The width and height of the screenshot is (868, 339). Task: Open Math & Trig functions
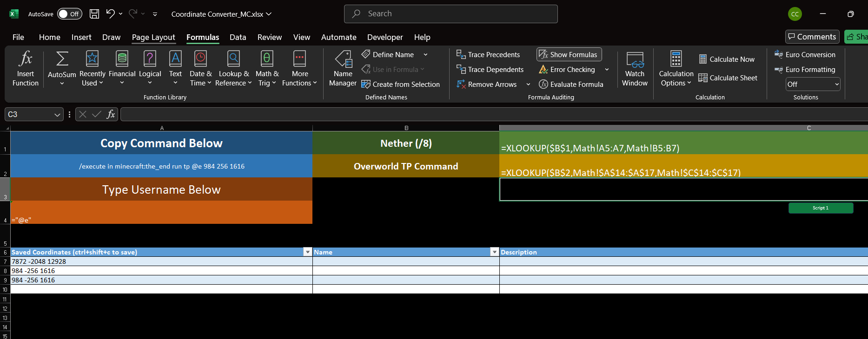267,69
